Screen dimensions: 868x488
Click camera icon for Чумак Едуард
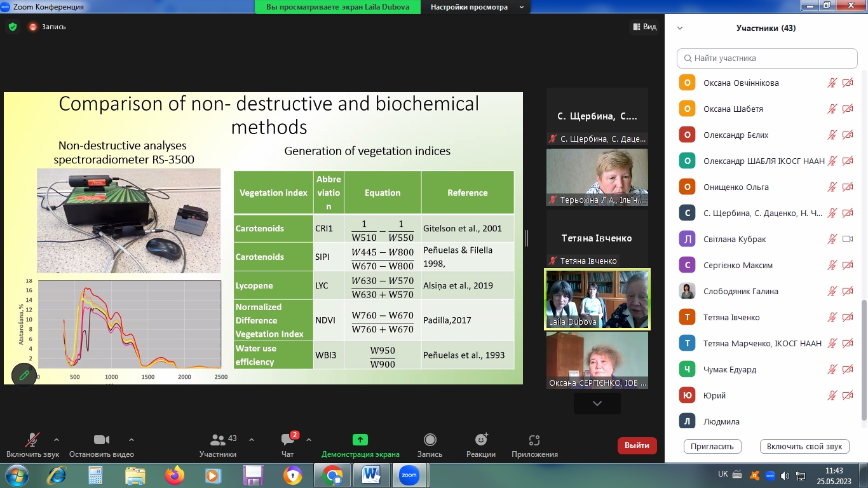[x=847, y=369]
